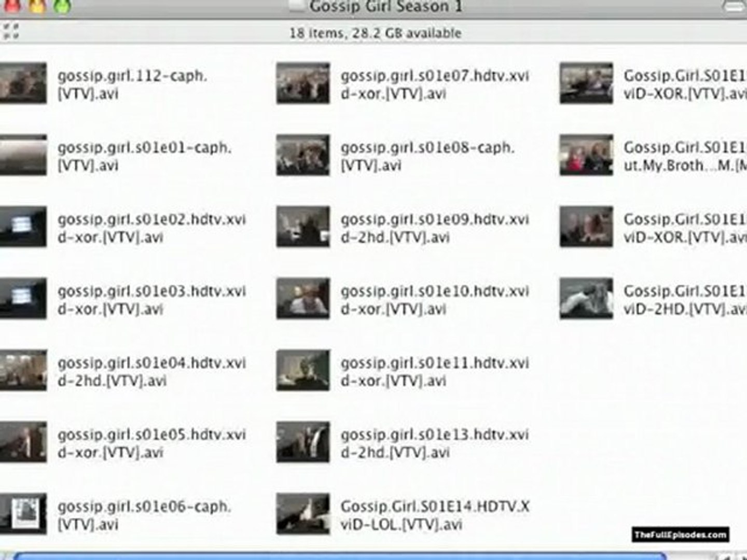Click file name gossip.girl.s01e06-caph.[VTV].avi
The image size is (747, 560).
[x=144, y=515]
